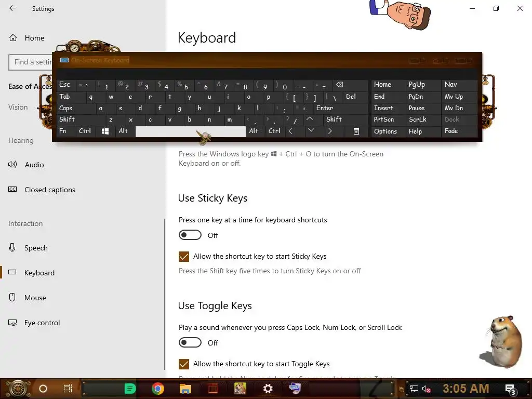Viewport: 532px width, 399px height.
Task: Toggle the Use Sticky Keys switch
Action: coord(190,235)
